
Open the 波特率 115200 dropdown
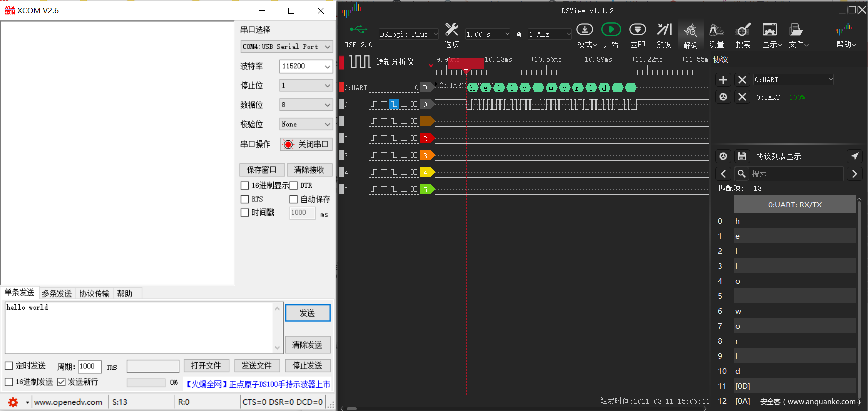tap(306, 66)
